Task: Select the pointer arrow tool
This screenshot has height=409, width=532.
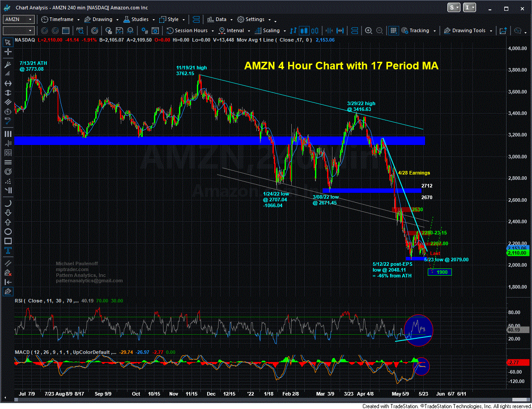Action: click(x=8, y=43)
